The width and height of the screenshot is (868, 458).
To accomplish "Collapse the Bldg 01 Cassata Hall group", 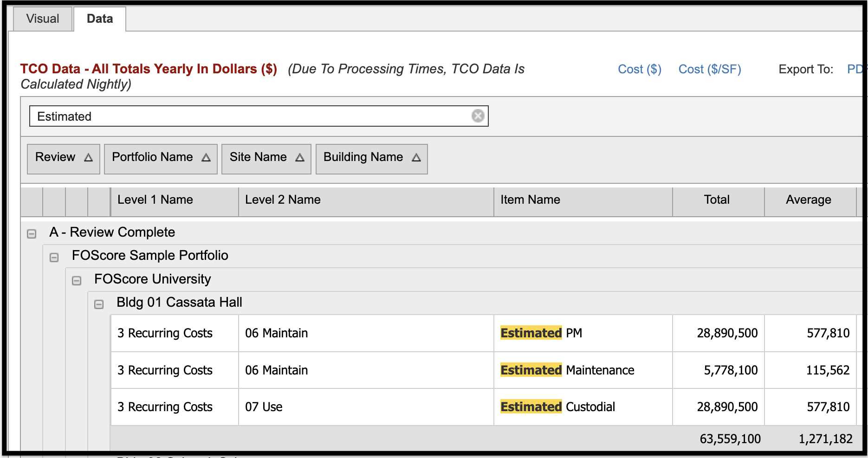I will point(99,304).
